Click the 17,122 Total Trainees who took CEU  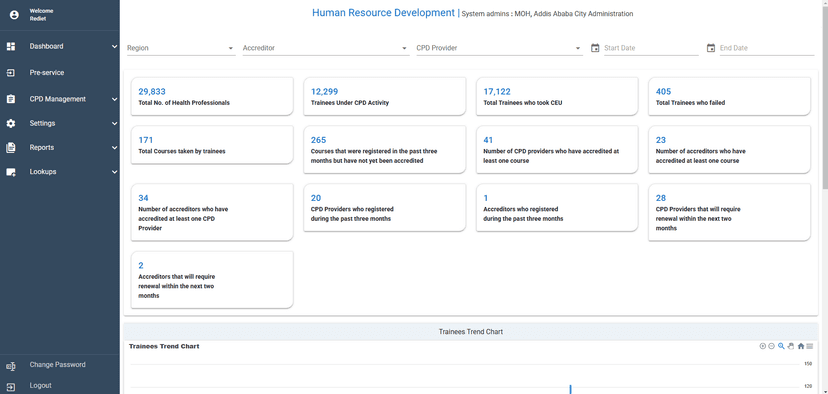557,96
